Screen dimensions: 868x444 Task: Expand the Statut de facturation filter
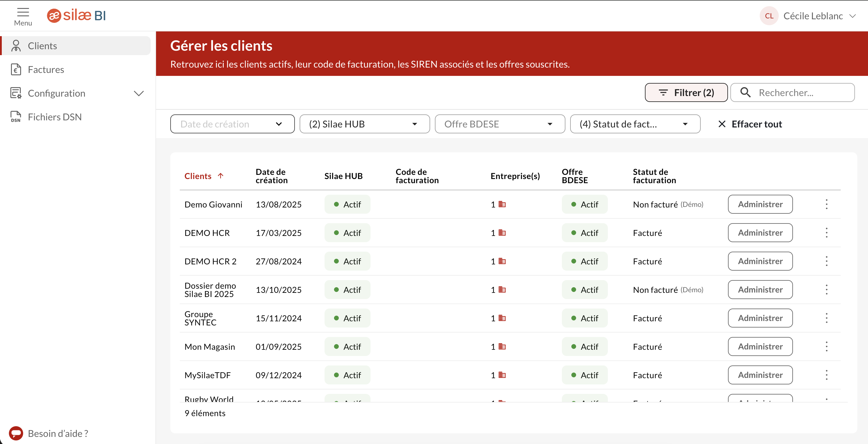point(635,124)
